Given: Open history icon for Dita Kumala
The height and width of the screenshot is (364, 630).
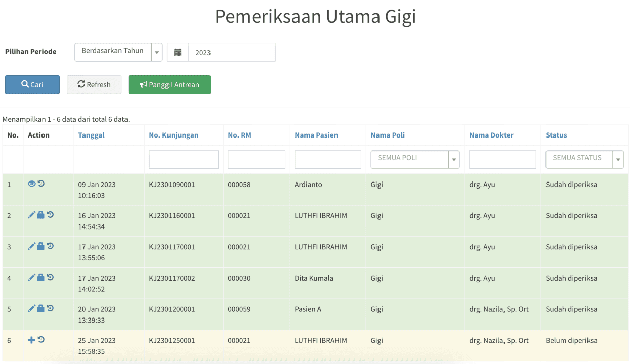Looking at the screenshot, I should coord(50,277).
